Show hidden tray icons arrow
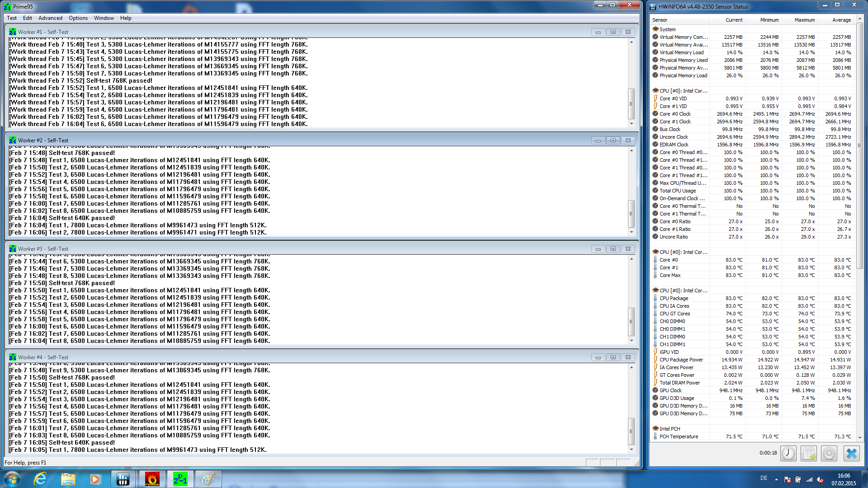868x488 pixels. (776, 479)
